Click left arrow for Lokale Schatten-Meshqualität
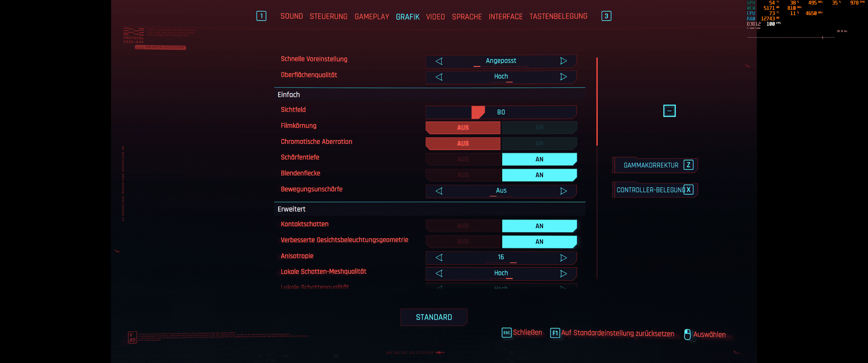Viewport: 868px width, 363px height. (439, 274)
